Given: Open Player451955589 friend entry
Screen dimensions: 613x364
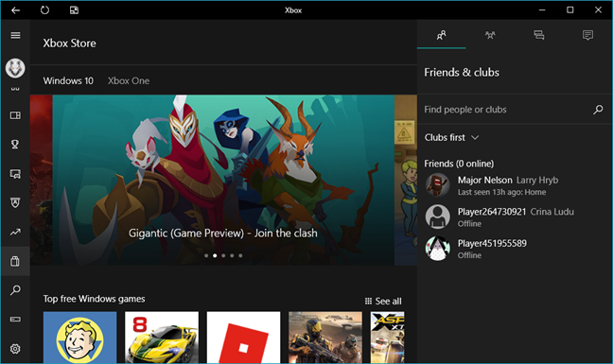Looking at the screenshot, I should pos(515,249).
